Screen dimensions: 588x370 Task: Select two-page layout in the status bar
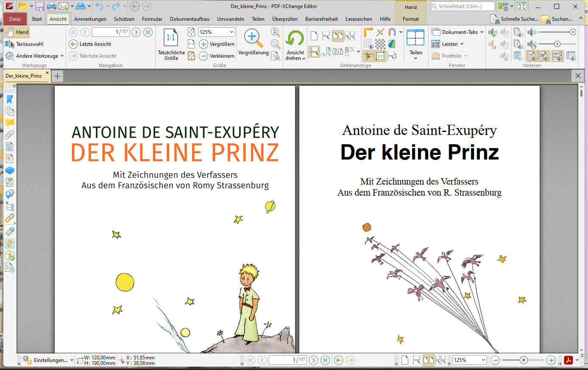click(x=429, y=360)
